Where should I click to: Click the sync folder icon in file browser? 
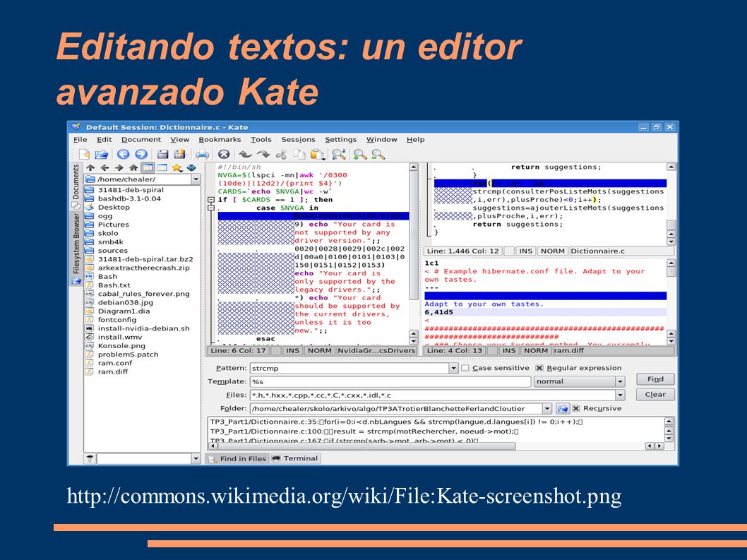[191, 168]
